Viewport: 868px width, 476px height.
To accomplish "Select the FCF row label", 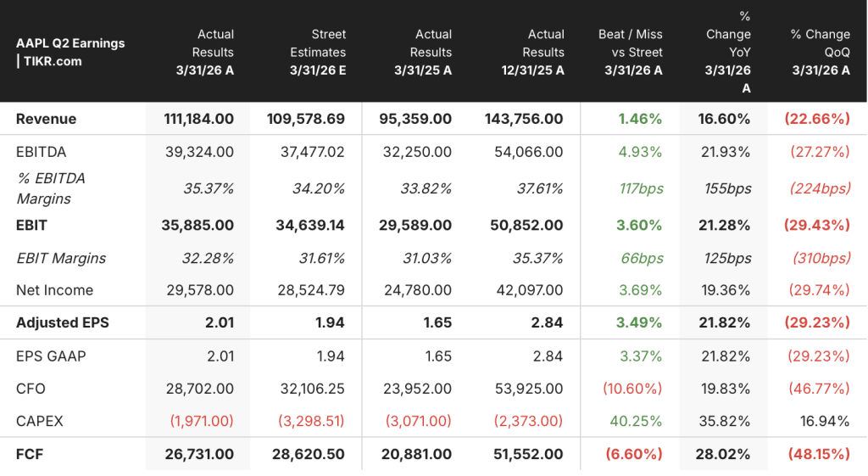I will click(30, 455).
